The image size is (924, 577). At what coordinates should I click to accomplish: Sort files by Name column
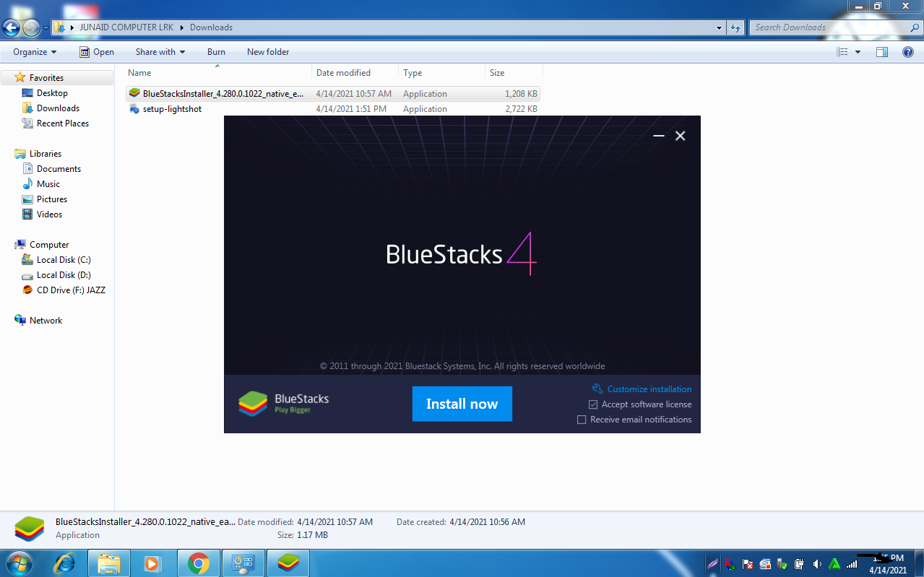click(218, 73)
